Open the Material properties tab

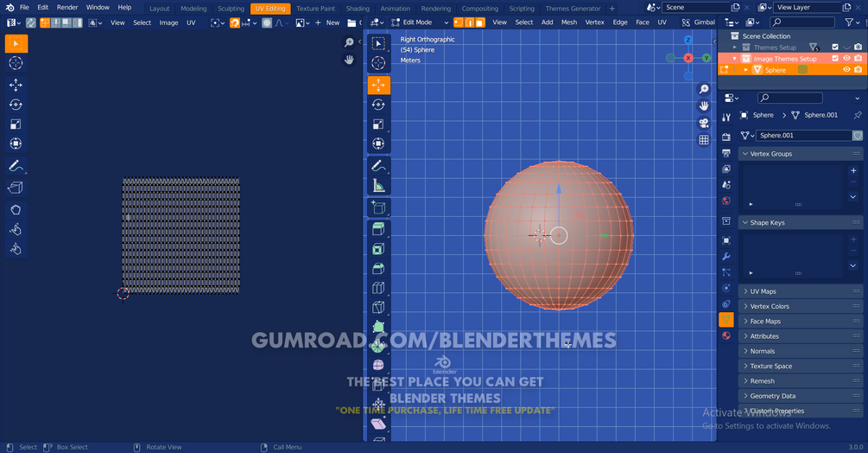point(726,335)
